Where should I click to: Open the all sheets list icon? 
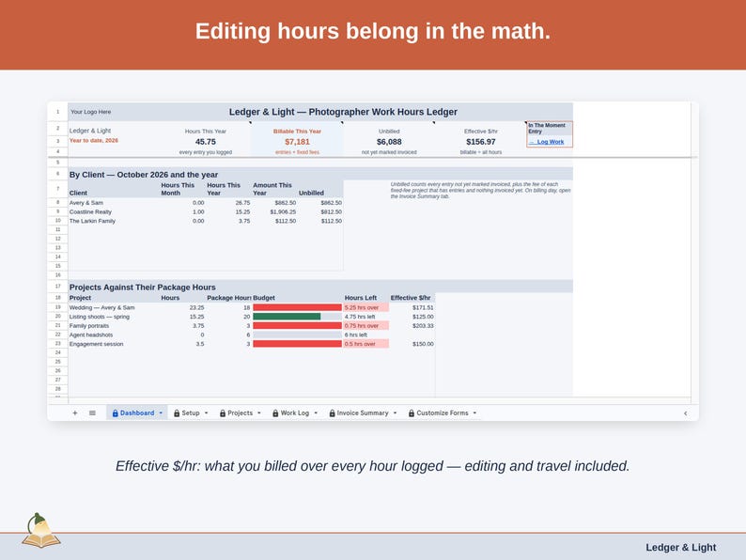tap(92, 413)
